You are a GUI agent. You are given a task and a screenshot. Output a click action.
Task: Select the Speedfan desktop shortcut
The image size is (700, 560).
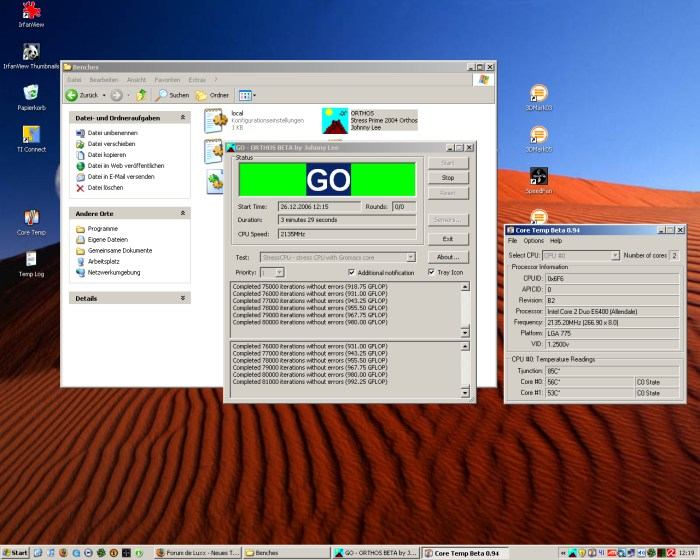[538, 181]
